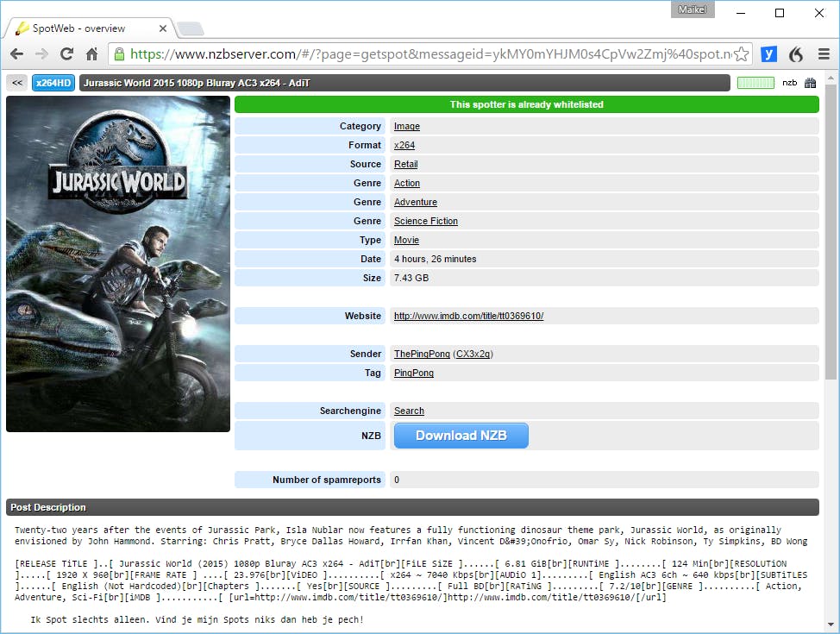840x634 pixels.
Task: Maximize the browser window
Action: coord(780,13)
